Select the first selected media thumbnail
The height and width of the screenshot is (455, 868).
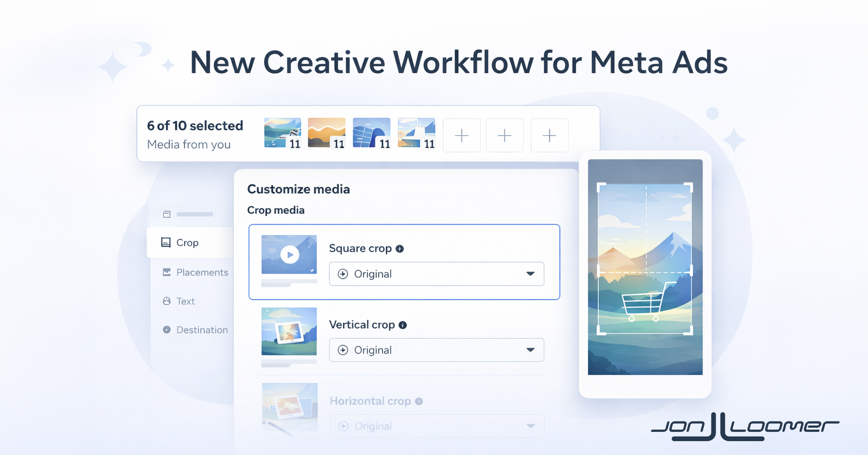(283, 133)
